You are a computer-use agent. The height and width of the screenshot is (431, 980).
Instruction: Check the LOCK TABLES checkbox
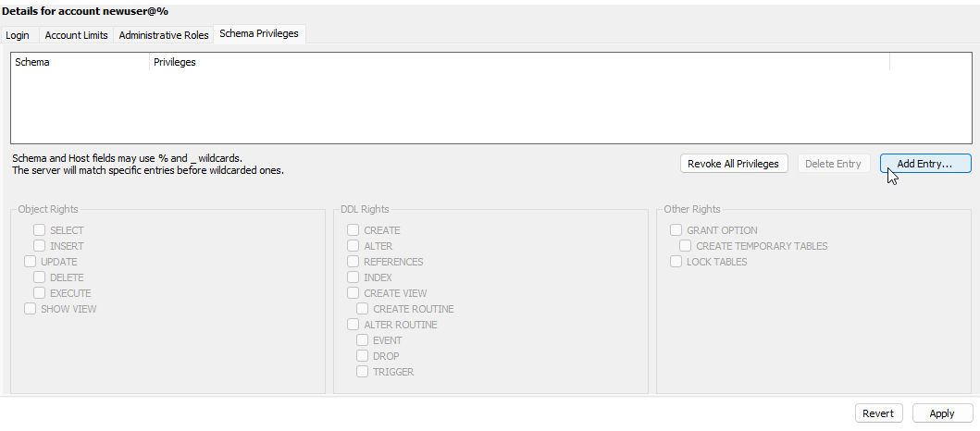pyautogui.click(x=676, y=262)
